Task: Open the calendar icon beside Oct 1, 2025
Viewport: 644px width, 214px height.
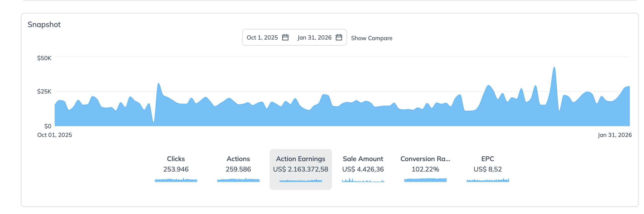Action: click(285, 38)
